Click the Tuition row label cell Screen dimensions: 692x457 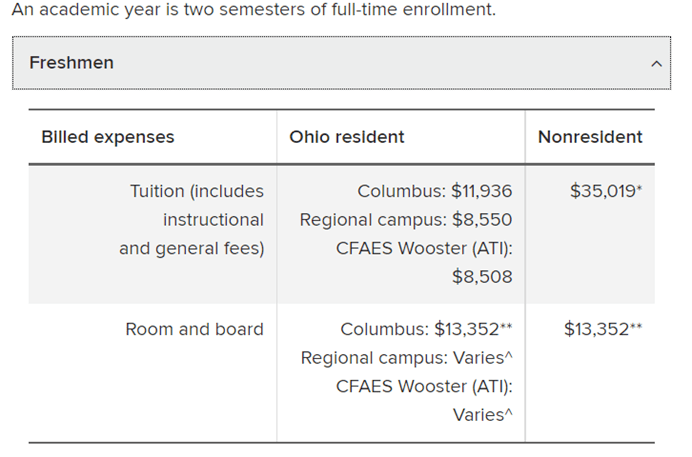(153, 234)
